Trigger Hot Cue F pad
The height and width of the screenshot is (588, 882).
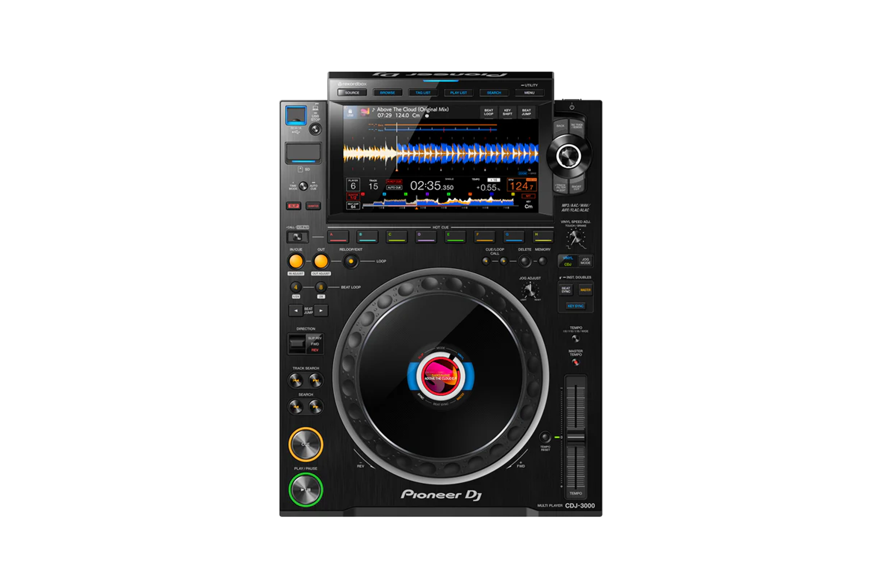(x=485, y=237)
